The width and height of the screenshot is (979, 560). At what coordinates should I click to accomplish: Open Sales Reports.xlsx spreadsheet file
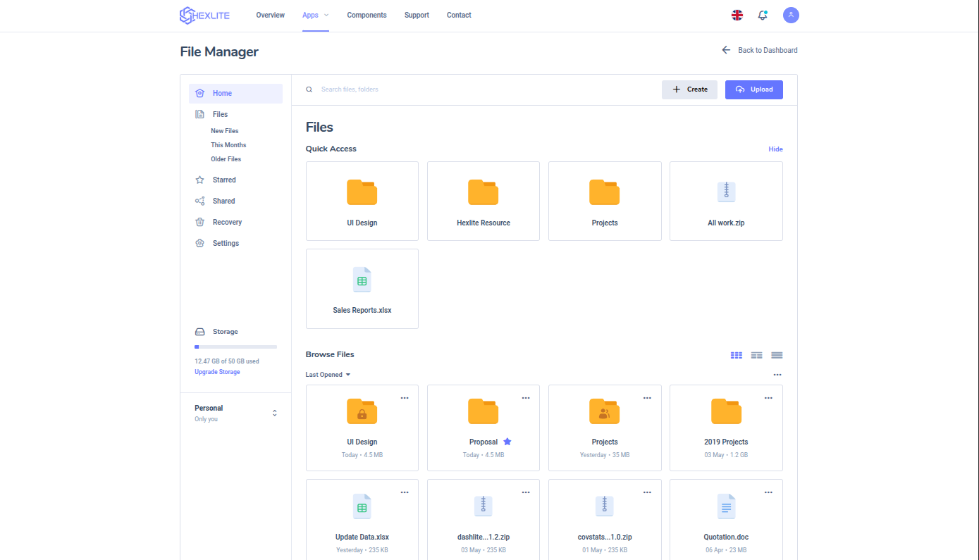click(x=362, y=289)
